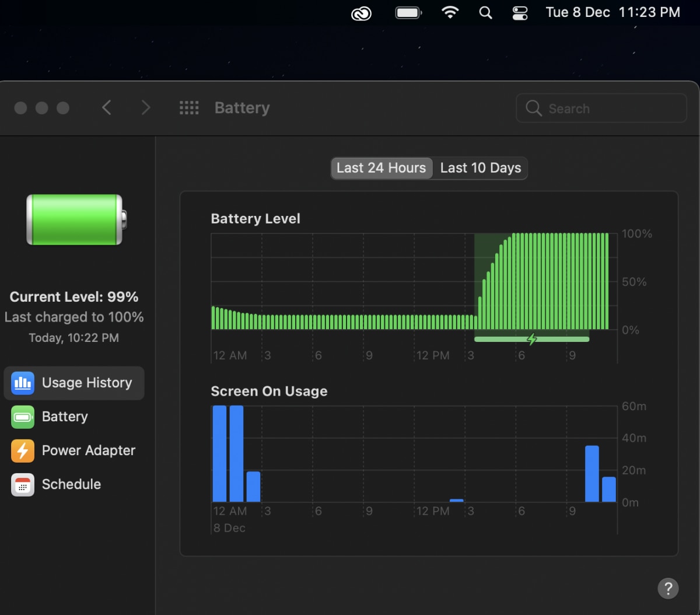Switch to Last 24 Hours view
700x615 pixels.
381,168
